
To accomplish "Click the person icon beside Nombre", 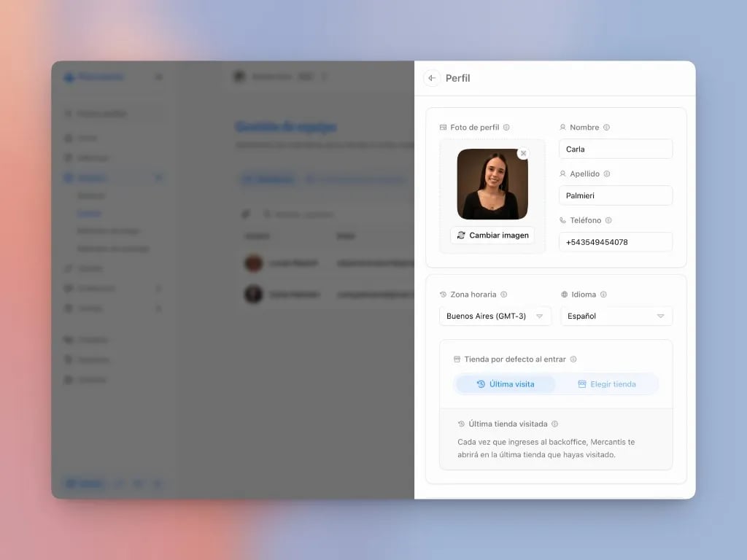I will tap(562, 127).
